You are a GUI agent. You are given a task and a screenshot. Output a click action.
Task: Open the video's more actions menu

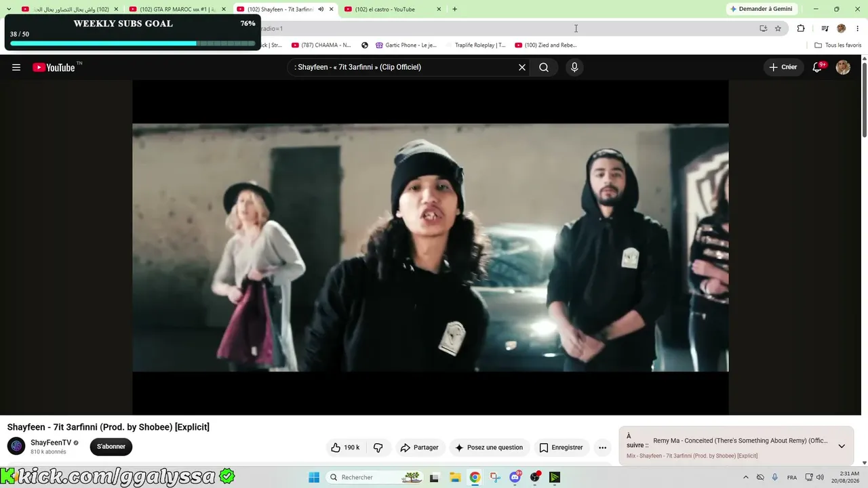(x=602, y=447)
